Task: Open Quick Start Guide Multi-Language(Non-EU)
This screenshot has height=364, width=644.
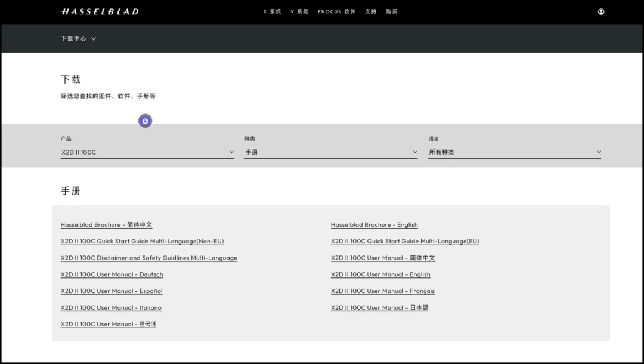Action: [142, 241]
